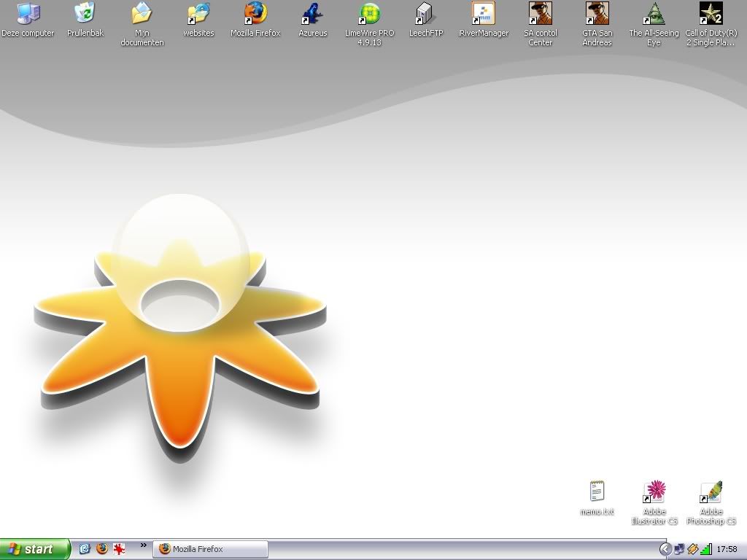
Task: Select the Adobe Illustrator CS icon
Action: pos(654,492)
